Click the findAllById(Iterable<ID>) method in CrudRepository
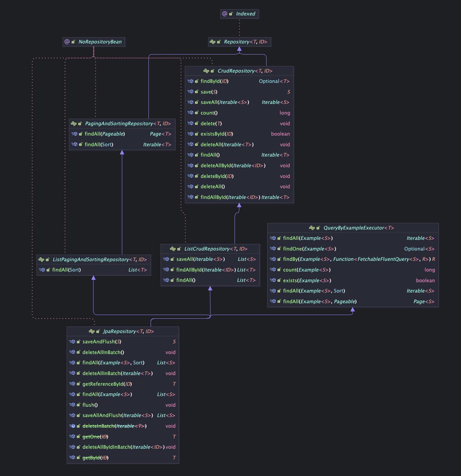461x476 pixels. click(239, 197)
